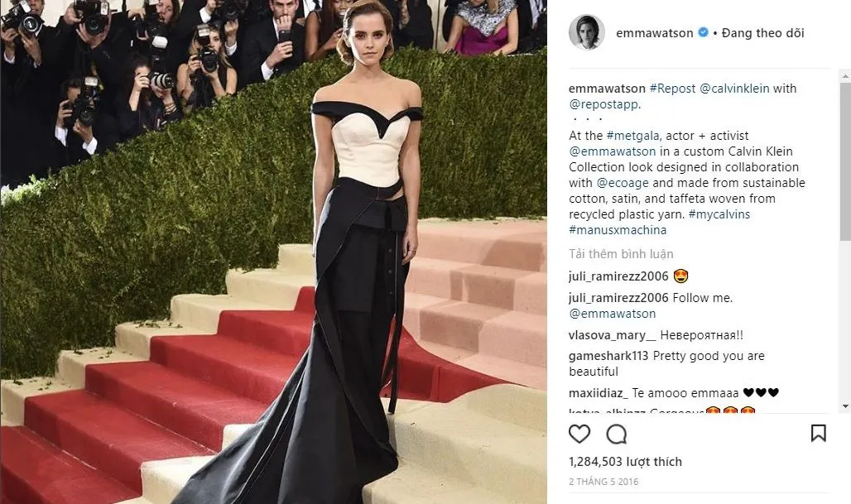
Task: Save post with the bookmark icon
Action: pyautogui.click(x=819, y=433)
